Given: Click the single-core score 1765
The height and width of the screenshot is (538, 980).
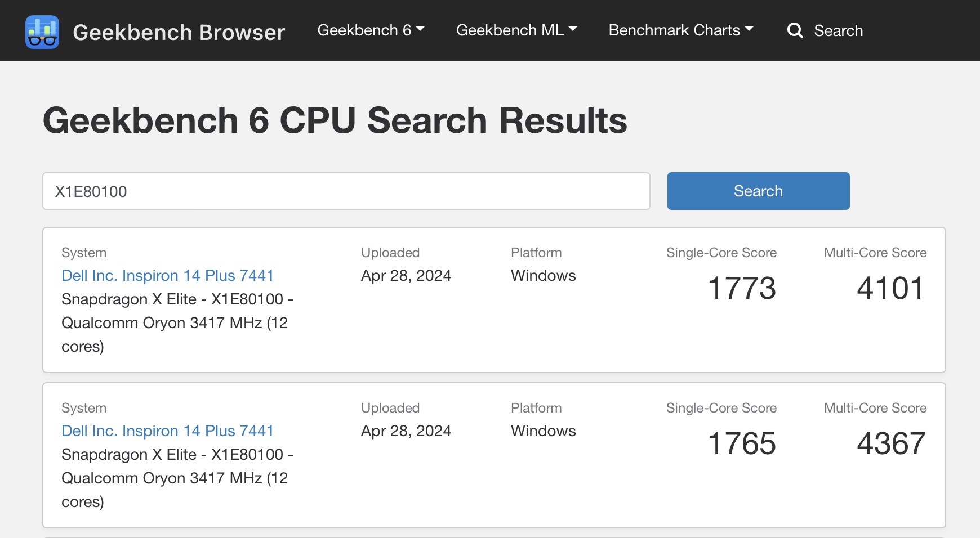Looking at the screenshot, I should click(x=741, y=443).
